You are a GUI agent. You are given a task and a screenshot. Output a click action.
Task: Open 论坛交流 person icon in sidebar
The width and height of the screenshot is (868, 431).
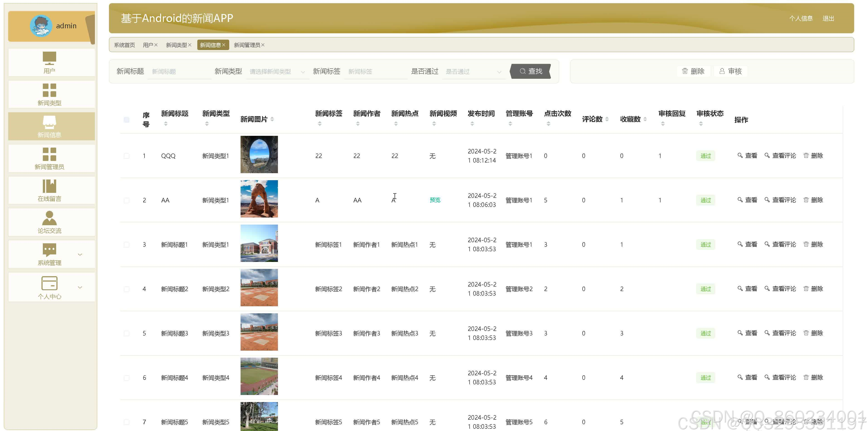point(49,218)
